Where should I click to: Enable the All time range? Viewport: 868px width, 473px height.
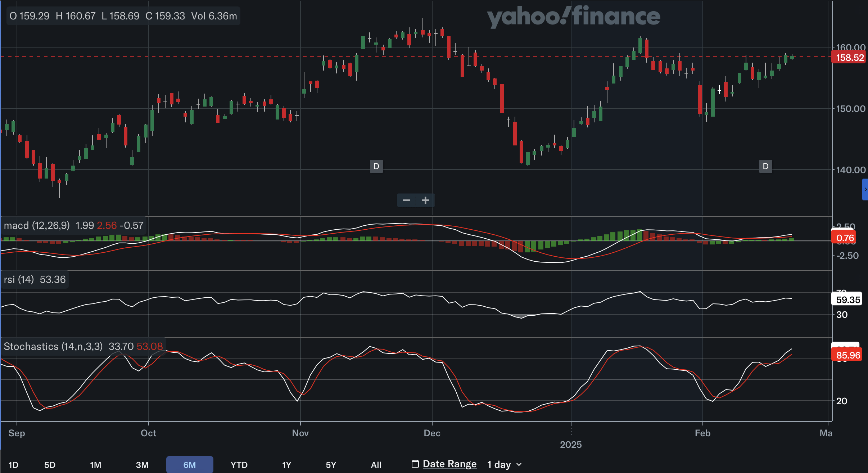pyautogui.click(x=376, y=464)
